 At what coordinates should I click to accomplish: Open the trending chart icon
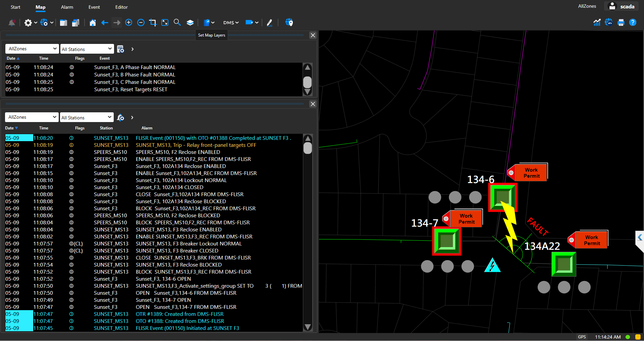pyautogui.click(x=597, y=22)
